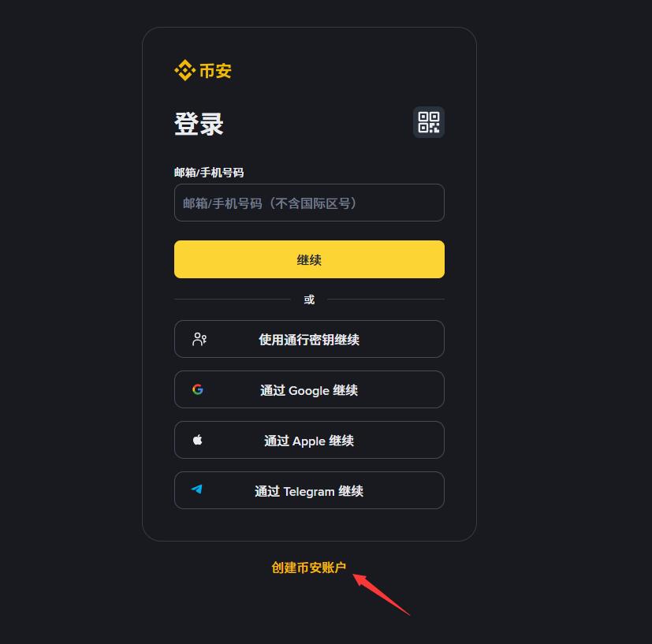This screenshot has height=644, width=652.
Task: Open the 创建币安账户 link
Action: [x=308, y=568]
